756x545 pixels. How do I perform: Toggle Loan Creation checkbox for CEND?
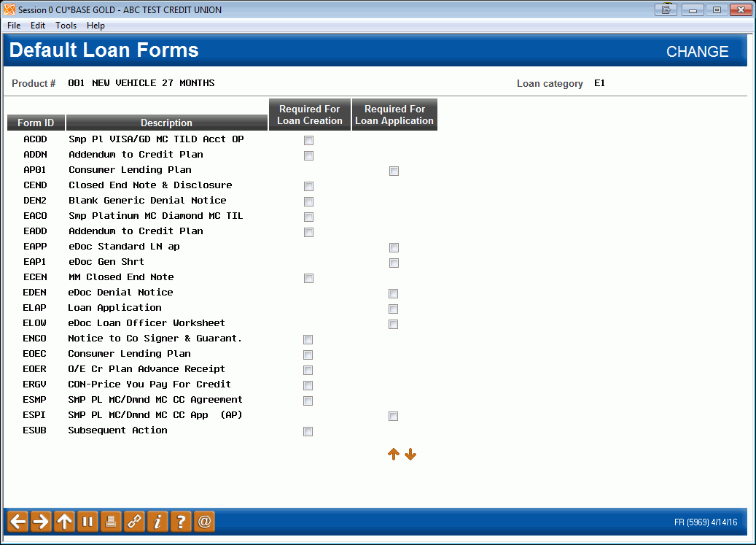[308, 186]
